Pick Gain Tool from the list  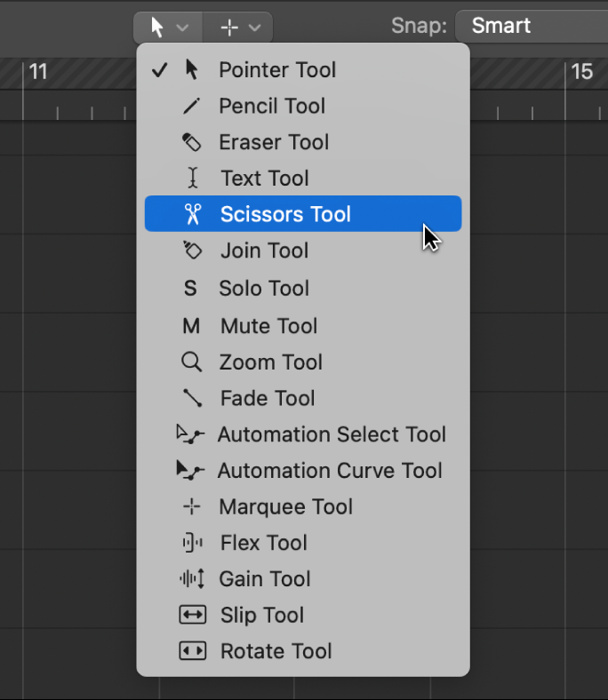pyautogui.click(x=303, y=579)
